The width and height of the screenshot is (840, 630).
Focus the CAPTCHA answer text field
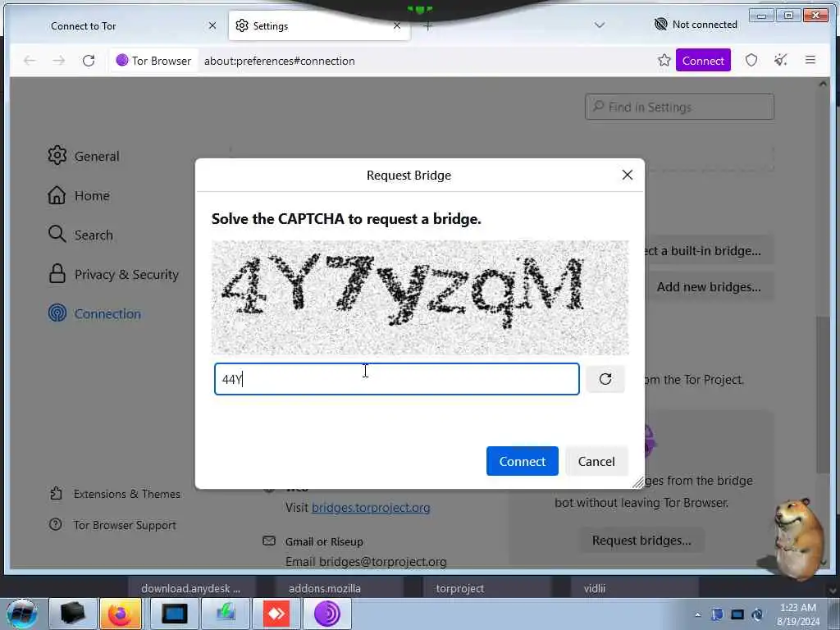click(x=396, y=379)
